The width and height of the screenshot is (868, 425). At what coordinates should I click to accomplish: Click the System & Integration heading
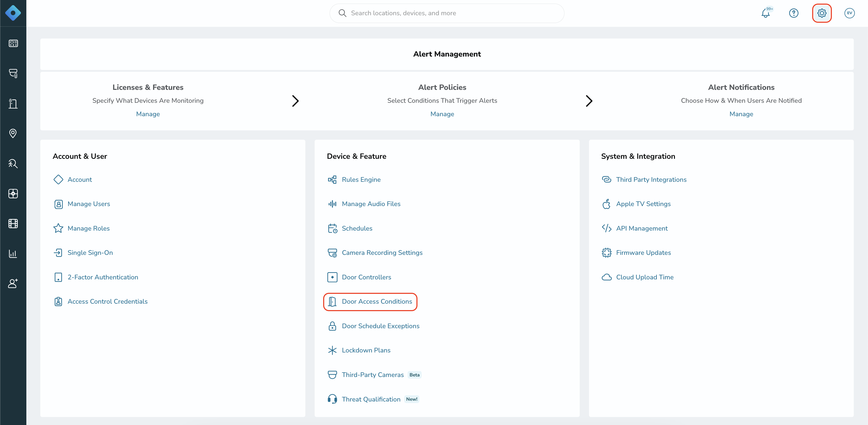[638, 156]
